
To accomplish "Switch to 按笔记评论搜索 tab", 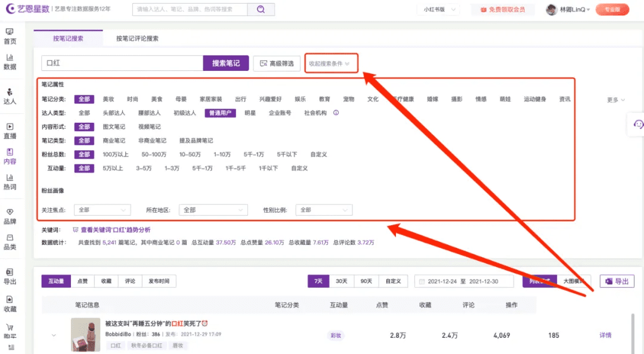I will pos(137,38).
